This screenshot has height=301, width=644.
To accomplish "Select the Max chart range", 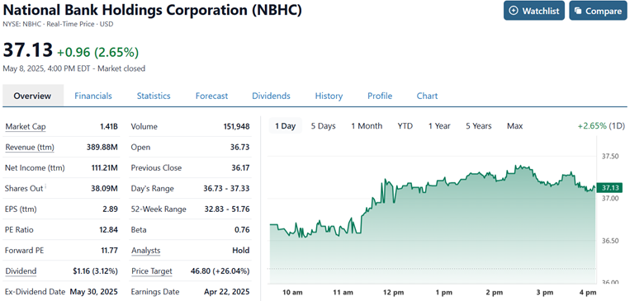I will click(514, 126).
